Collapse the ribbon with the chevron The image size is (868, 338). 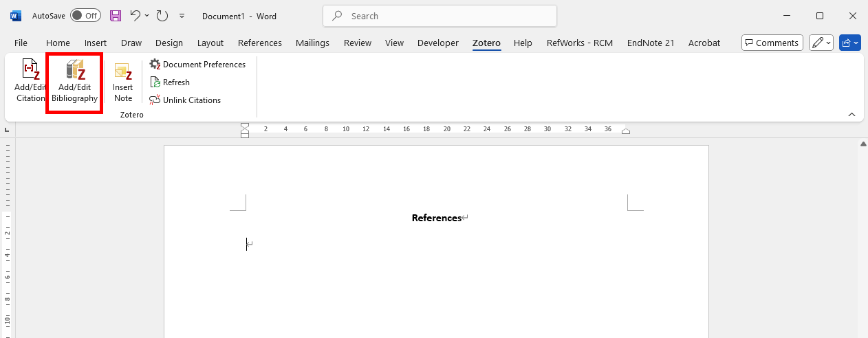click(851, 114)
